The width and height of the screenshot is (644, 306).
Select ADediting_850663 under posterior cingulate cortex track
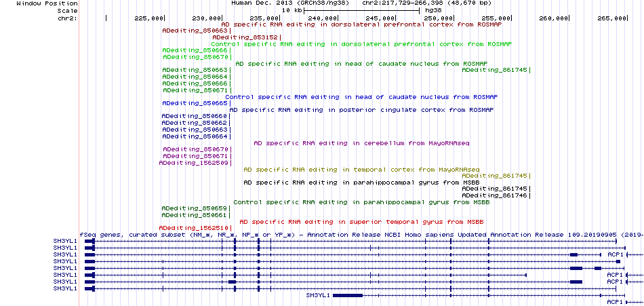tap(195, 130)
